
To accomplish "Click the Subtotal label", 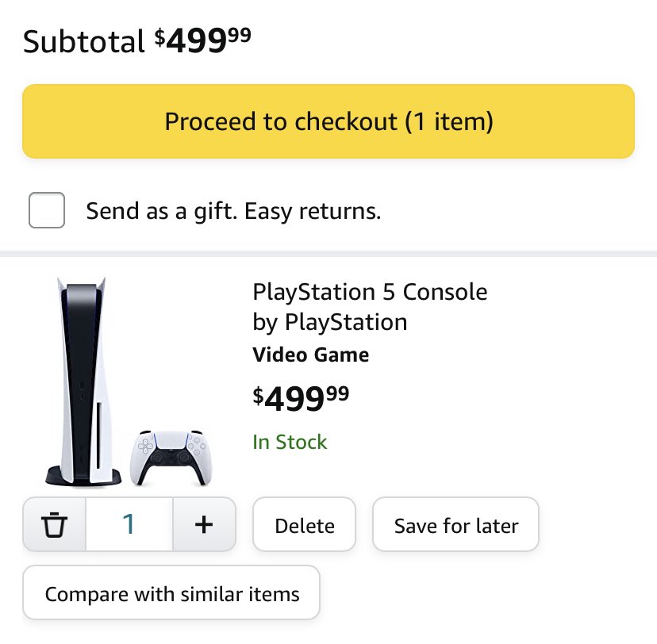I will click(84, 42).
